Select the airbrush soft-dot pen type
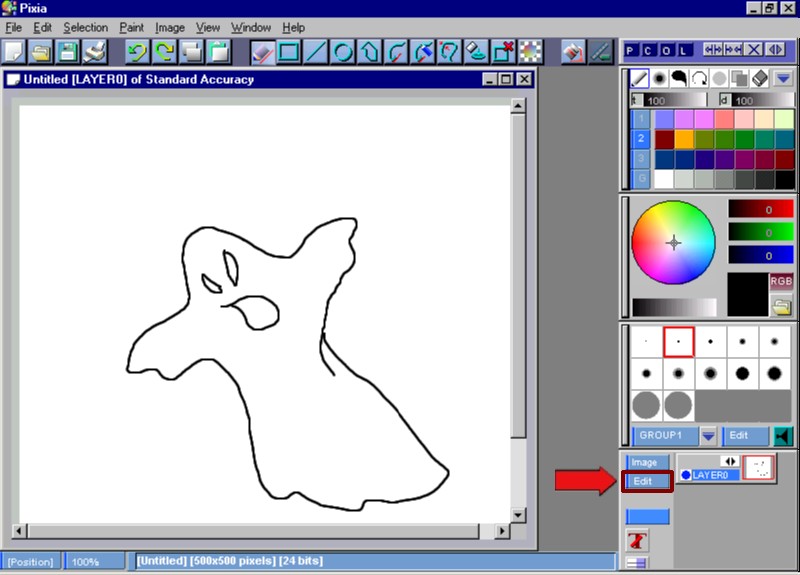This screenshot has width=800, height=575. click(x=661, y=78)
